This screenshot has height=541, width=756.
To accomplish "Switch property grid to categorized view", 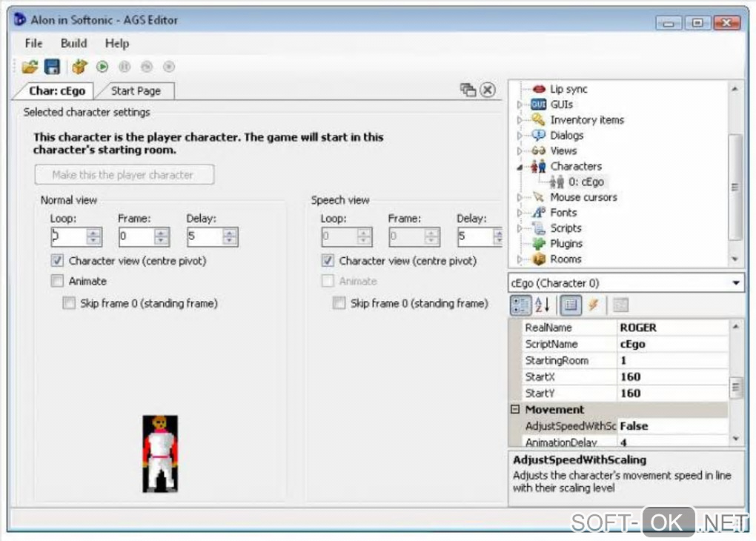I will pyautogui.click(x=521, y=305).
